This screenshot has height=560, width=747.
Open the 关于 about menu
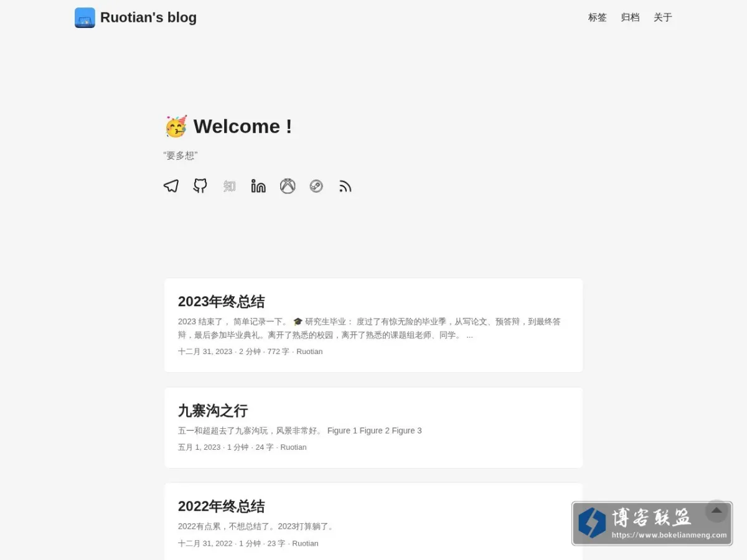(x=663, y=17)
